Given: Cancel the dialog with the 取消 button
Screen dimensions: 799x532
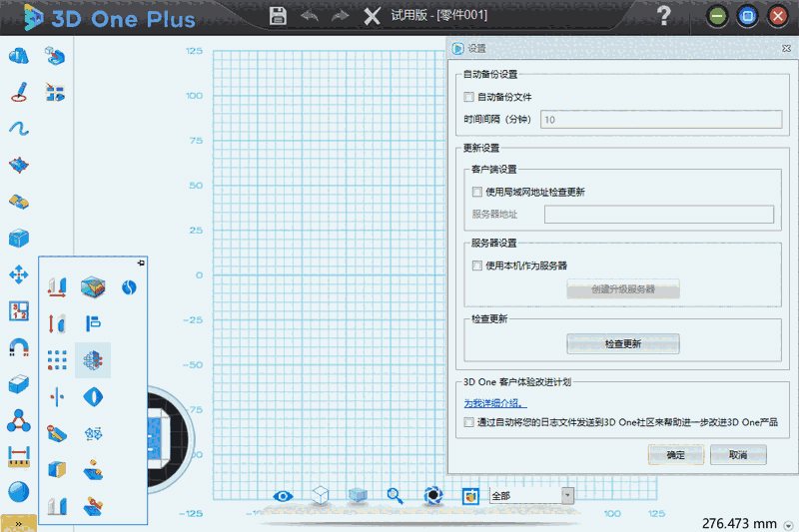Looking at the screenshot, I should (x=738, y=454).
